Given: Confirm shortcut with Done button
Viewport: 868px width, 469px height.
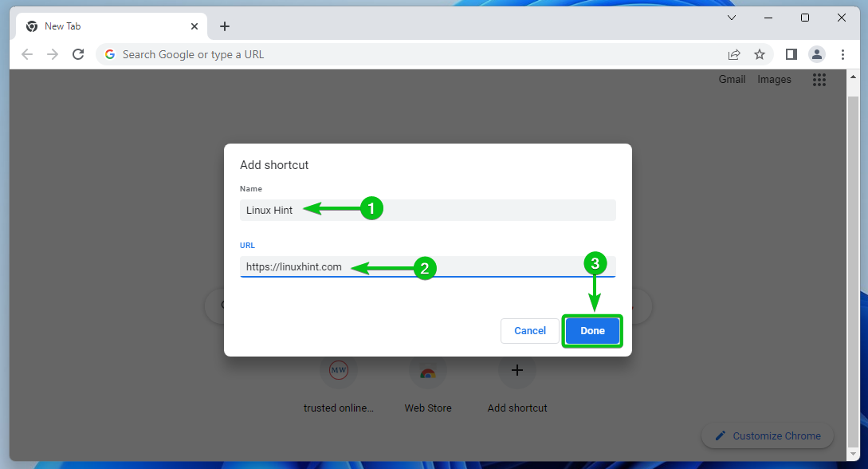Looking at the screenshot, I should 592,330.
